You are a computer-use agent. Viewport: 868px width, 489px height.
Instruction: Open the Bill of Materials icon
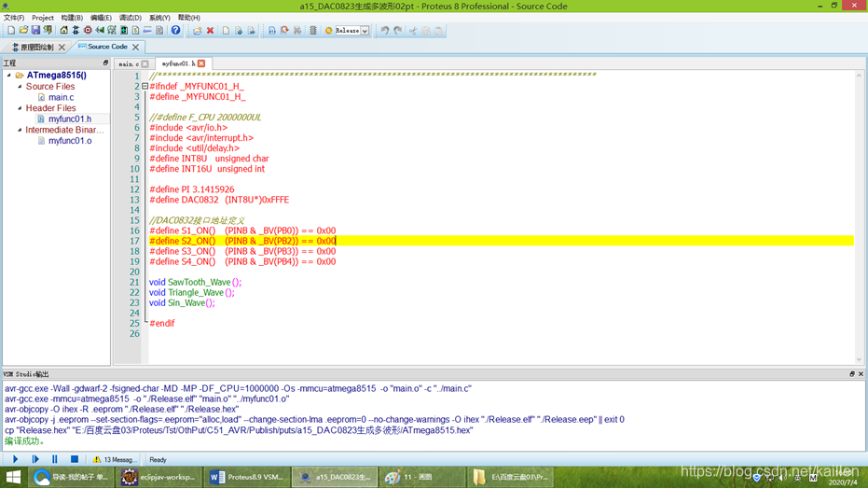[x=135, y=31]
